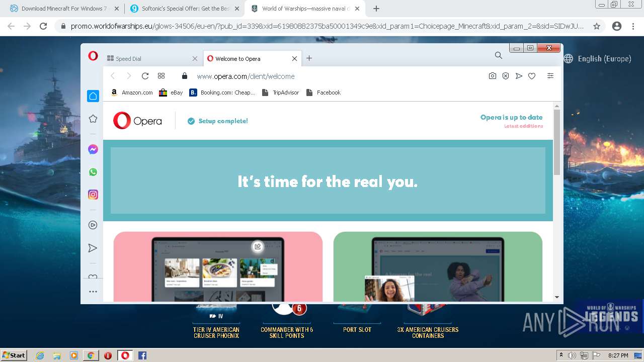The width and height of the screenshot is (644, 362).
Task: Launch Internet Explorer from the taskbar
Action: pos(40,355)
